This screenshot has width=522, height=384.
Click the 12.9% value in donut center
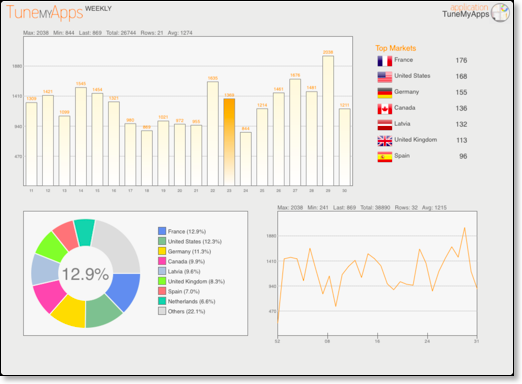pos(86,274)
